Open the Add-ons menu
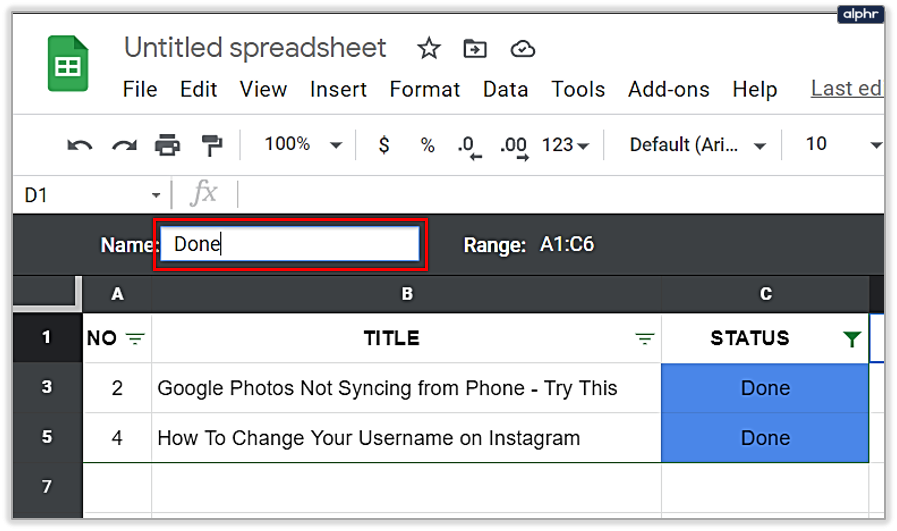The width and height of the screenshot is (897, 531). coord(668,89)
